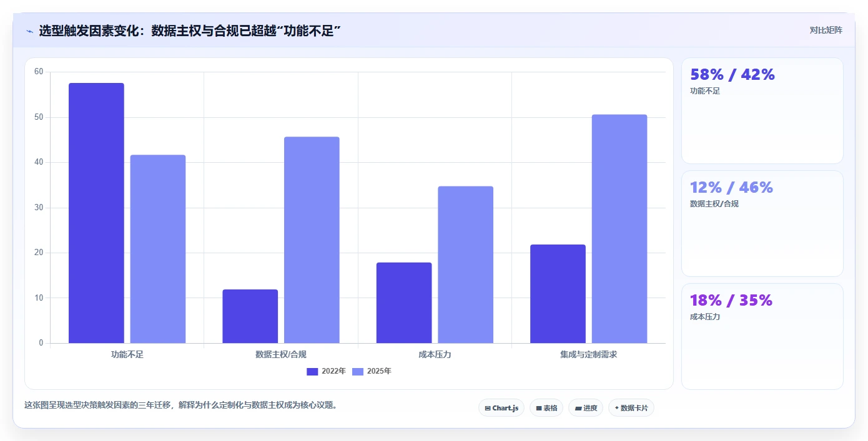Click the 2025 bar for 数据主权/合规
The image size is (868, 441).
[312, 240]
